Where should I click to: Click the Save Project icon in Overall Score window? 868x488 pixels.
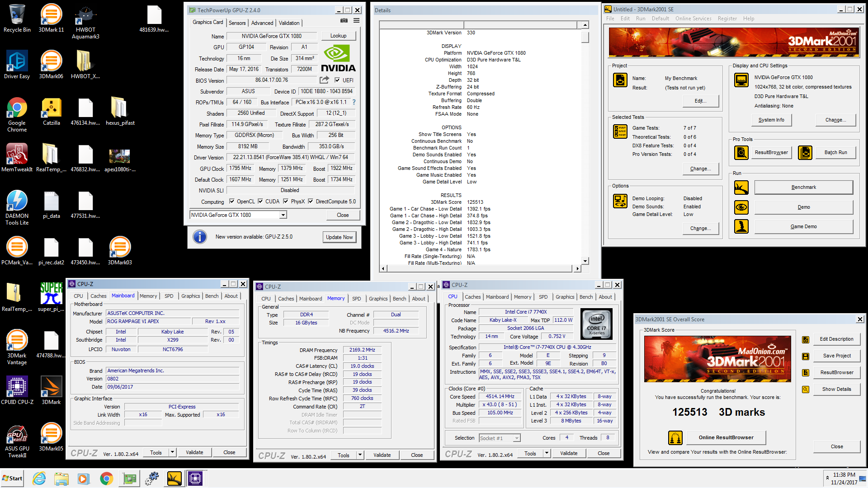[806, 356]
